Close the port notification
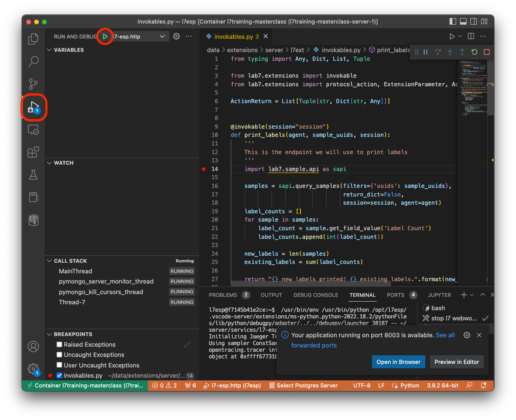Viewport: 516px width, 420px height. click(479, 335)
